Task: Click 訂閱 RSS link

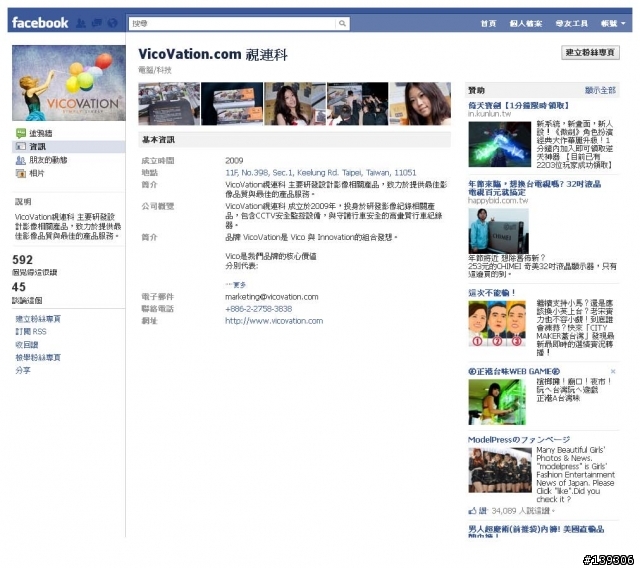Action: point(31,331)
